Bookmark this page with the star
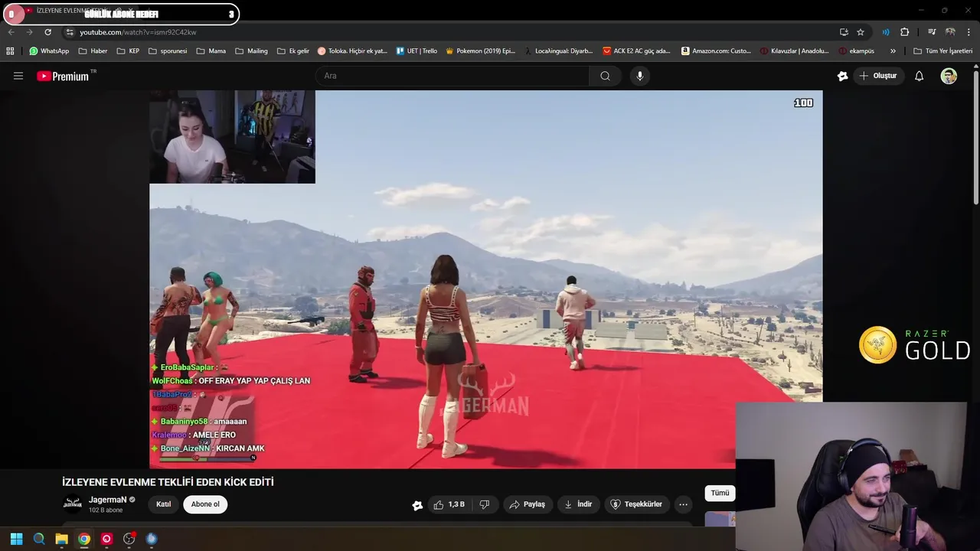Screen dimensions: 980x551 pyautogui.click(x=861, y=32)
